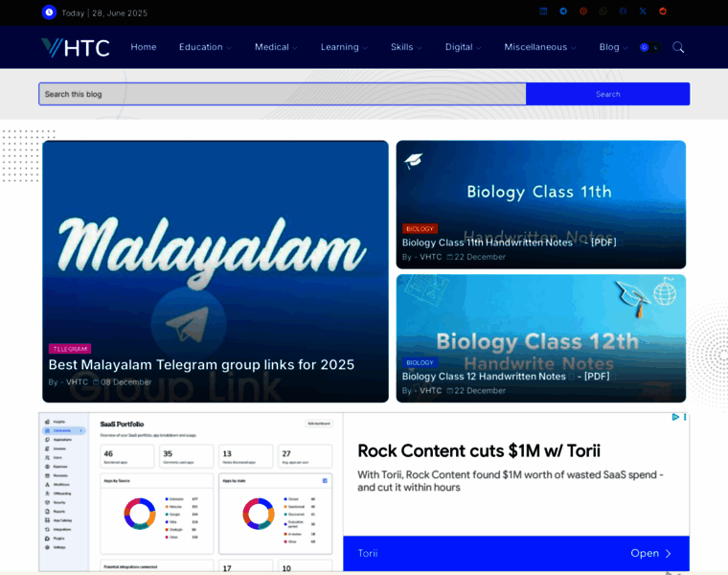Open the 'Rock Content cuts $1M w/ Torii' ad headline
Viewport: 728px width, 575px height.
pos(479,451)
